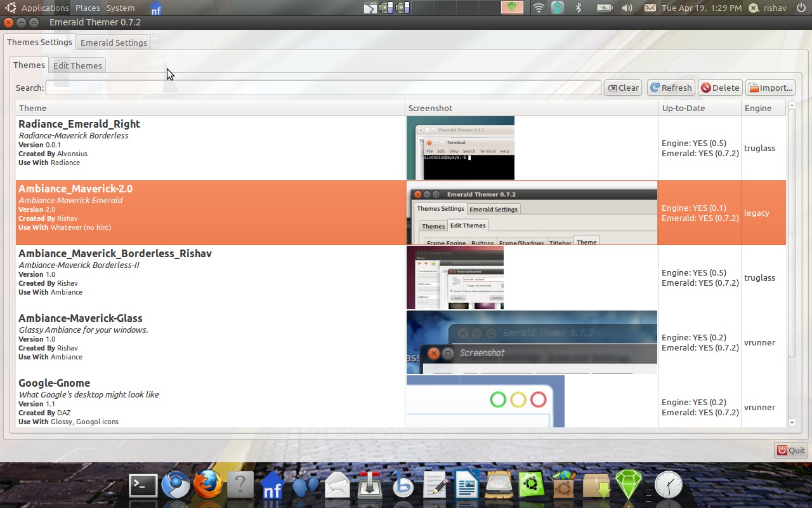Click the Google-Gnome screenshot thumbnail
812x508 pixels.
[x=485, y=401]
